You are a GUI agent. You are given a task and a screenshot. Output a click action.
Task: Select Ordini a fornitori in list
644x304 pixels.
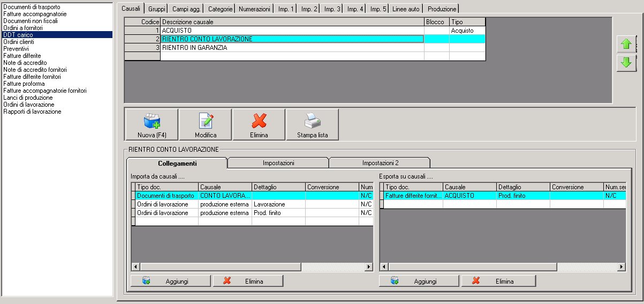tap(57, 27)
